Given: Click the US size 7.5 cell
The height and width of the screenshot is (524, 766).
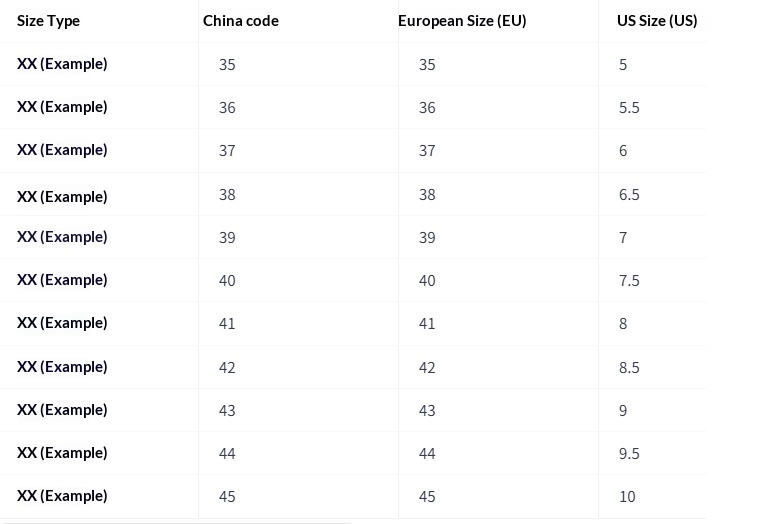Looking at the screenshot, I should 629,281.
